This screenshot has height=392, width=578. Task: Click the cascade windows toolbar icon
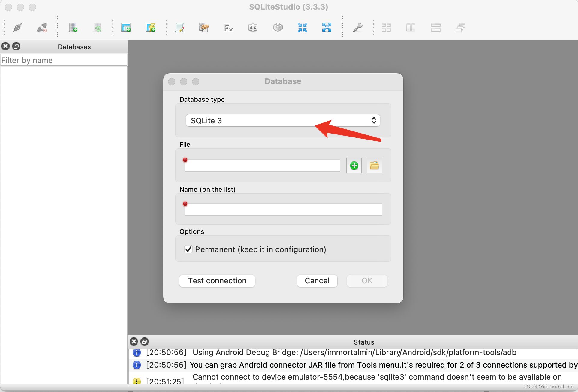460,28
